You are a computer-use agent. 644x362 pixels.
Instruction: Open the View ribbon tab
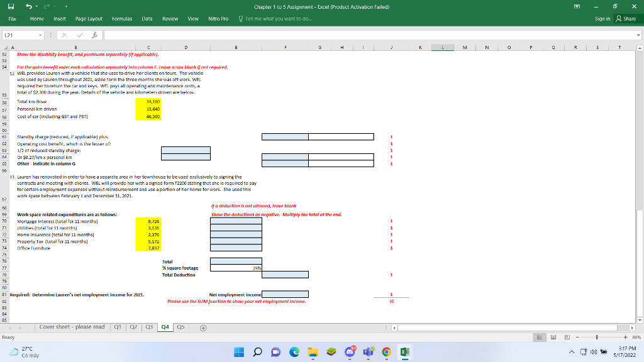(193, 19)
